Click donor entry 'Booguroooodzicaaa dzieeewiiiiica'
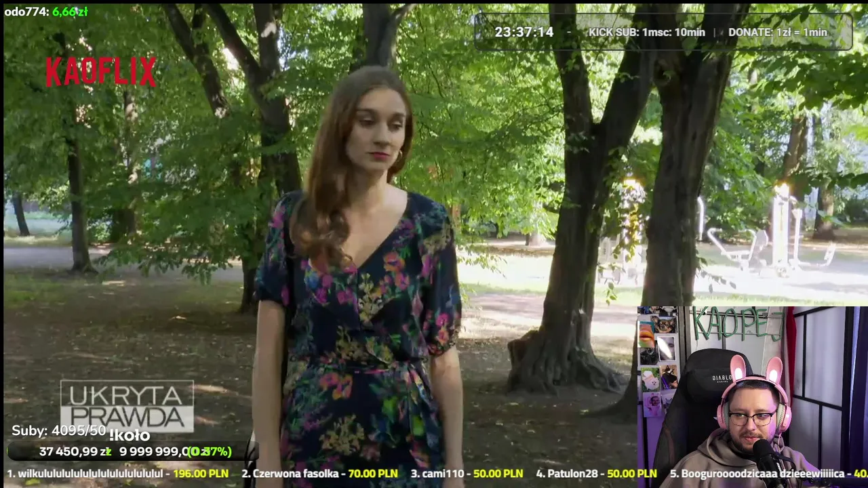Image resolution: width=868 pixels, height=488 pixels. pos(768,474)
